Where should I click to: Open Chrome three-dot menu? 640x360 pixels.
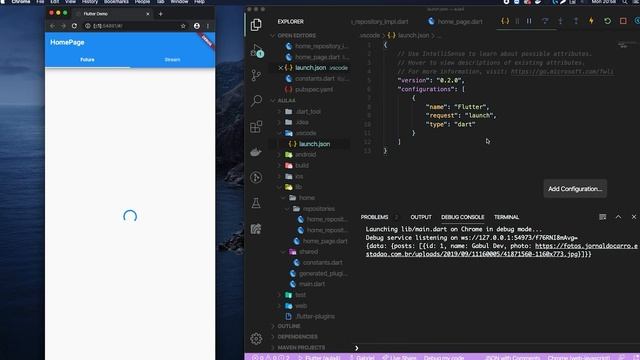pyautogui.click(x=208, y=26)
